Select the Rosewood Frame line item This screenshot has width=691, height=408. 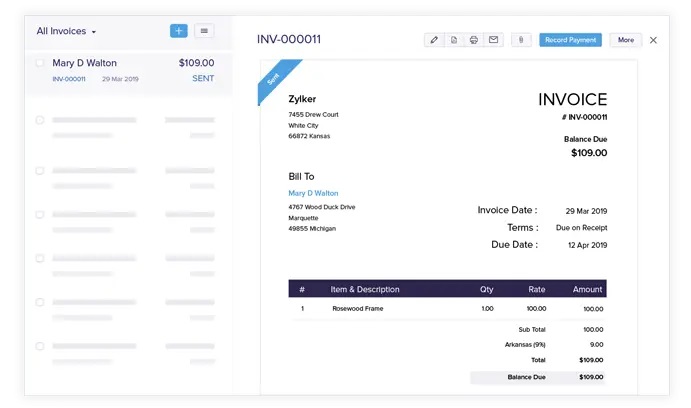[x=358, y=309]
